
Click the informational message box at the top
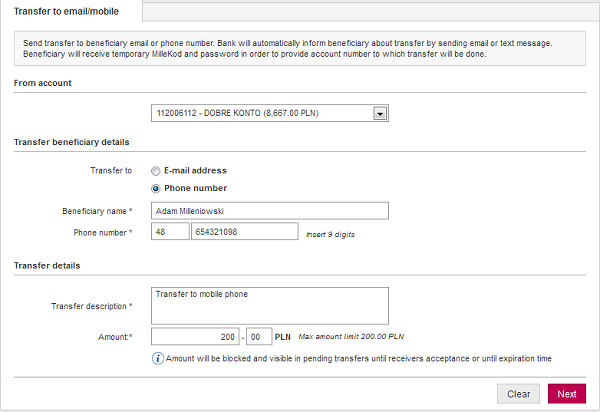click(300, 49)
